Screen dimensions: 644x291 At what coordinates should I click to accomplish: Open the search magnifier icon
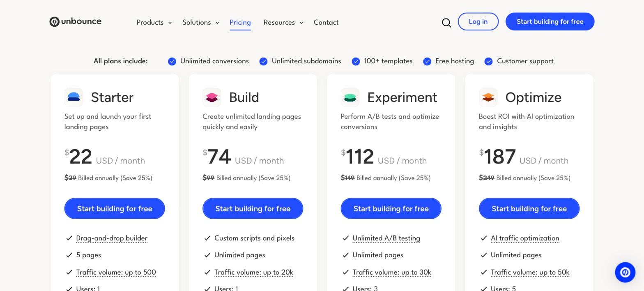click(x=446, y=23)
